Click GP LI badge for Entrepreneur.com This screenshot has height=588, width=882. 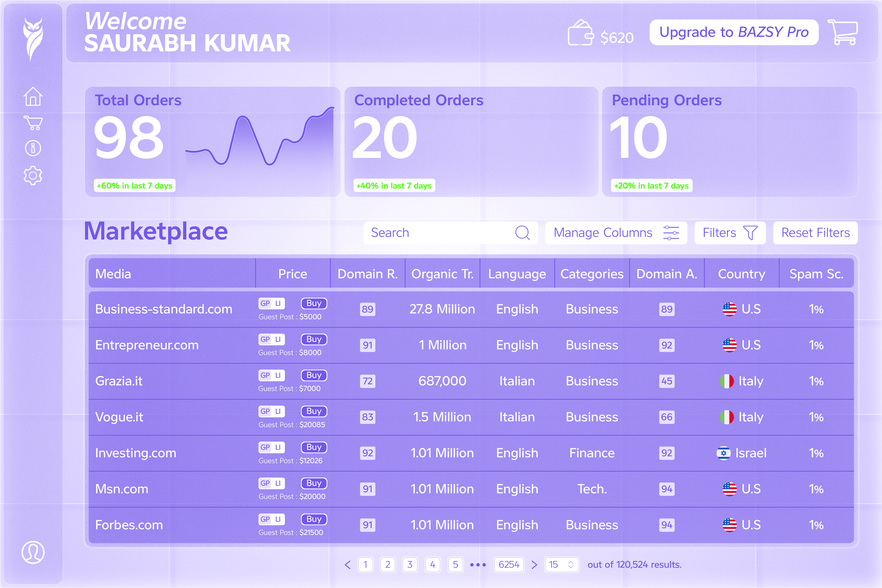coord(271,339)
